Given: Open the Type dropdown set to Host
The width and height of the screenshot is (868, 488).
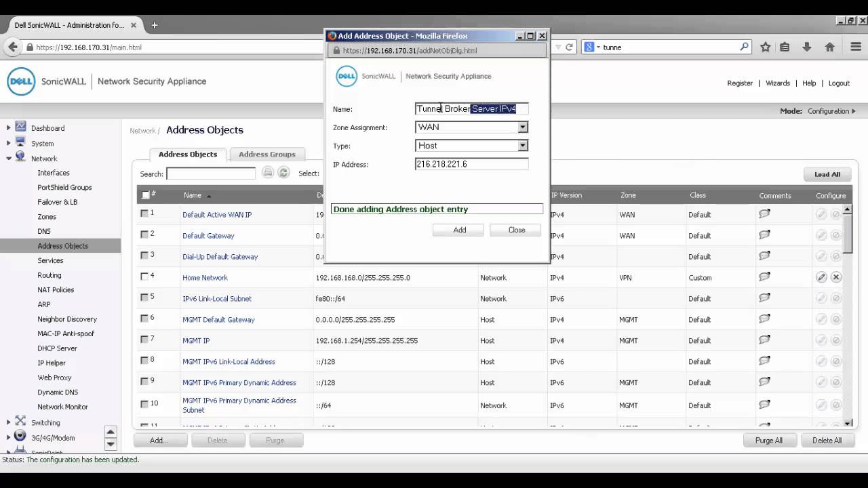Looking at the screenshot, I should coord(522,145).
